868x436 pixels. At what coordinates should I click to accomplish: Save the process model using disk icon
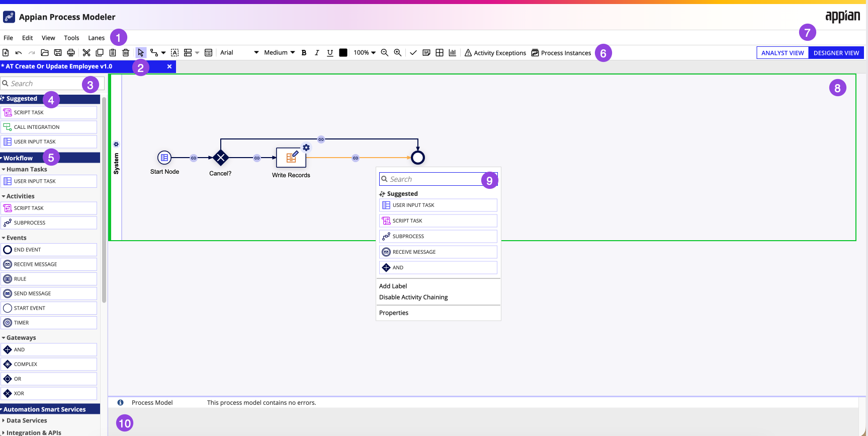point(58,52)
